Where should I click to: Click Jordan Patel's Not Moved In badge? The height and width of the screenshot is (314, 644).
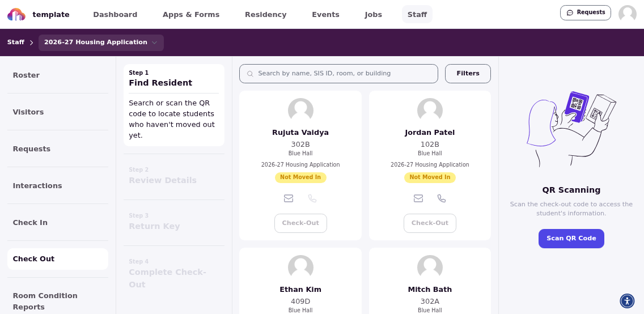[430, 177]
